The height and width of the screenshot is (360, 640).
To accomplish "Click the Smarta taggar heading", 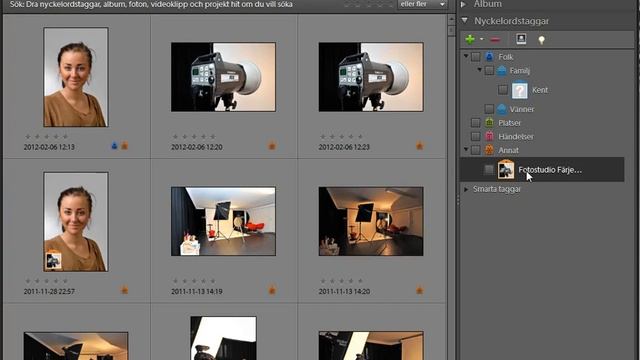I will [497, 189].
